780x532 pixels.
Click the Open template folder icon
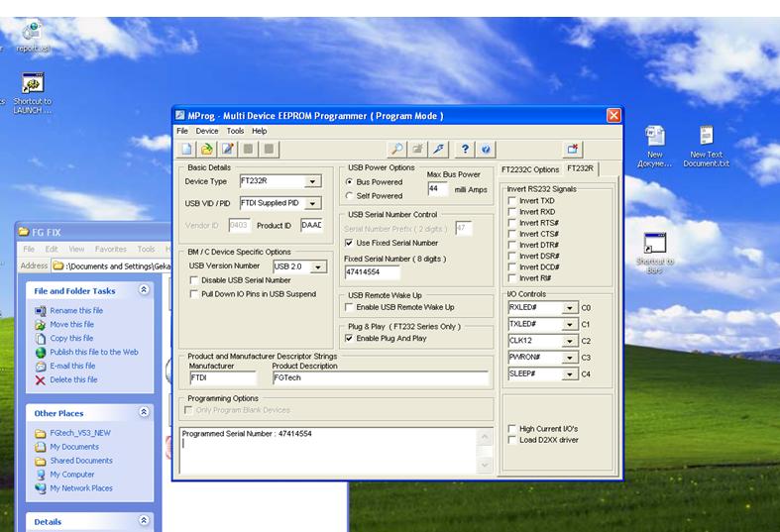click(x=207, y=149)
